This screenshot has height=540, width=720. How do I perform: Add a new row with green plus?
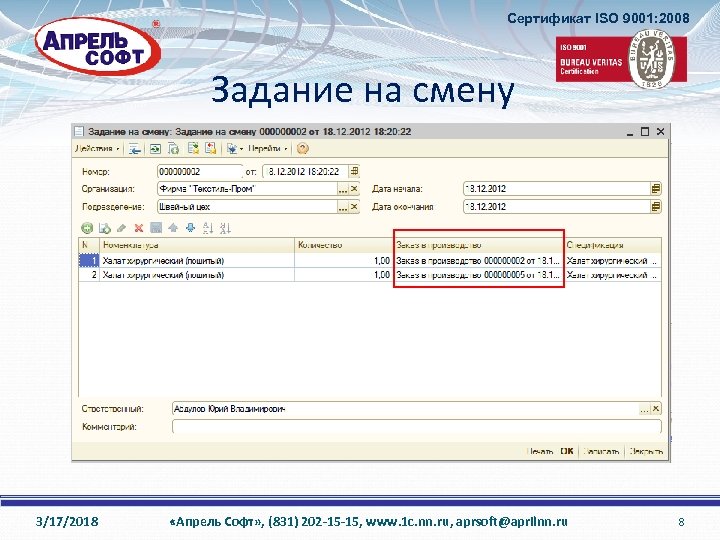coord(87,228)
